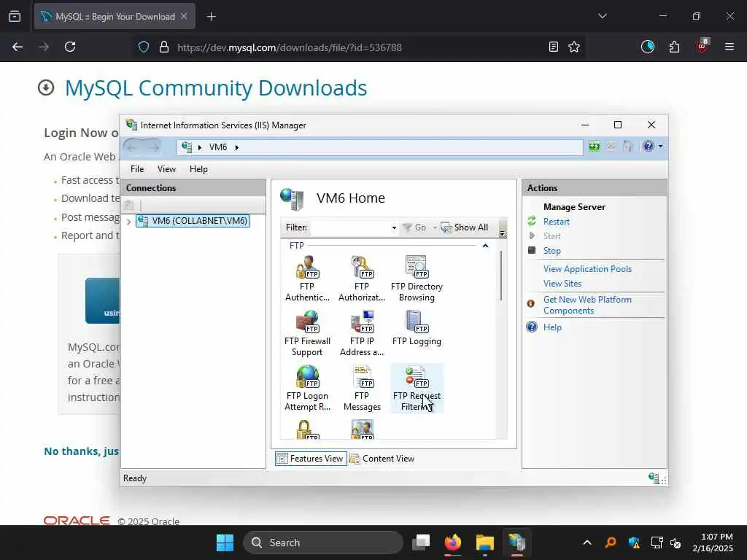Screen dimensions: 747x560
Task: Open FTP Authentication feature icon
Action: tap(307, 279)
